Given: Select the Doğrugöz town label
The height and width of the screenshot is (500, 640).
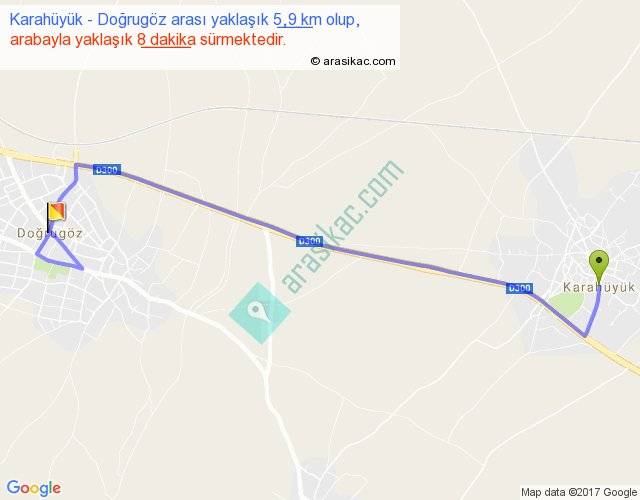Looking at the screenshot, I should (x=50, y=233).
